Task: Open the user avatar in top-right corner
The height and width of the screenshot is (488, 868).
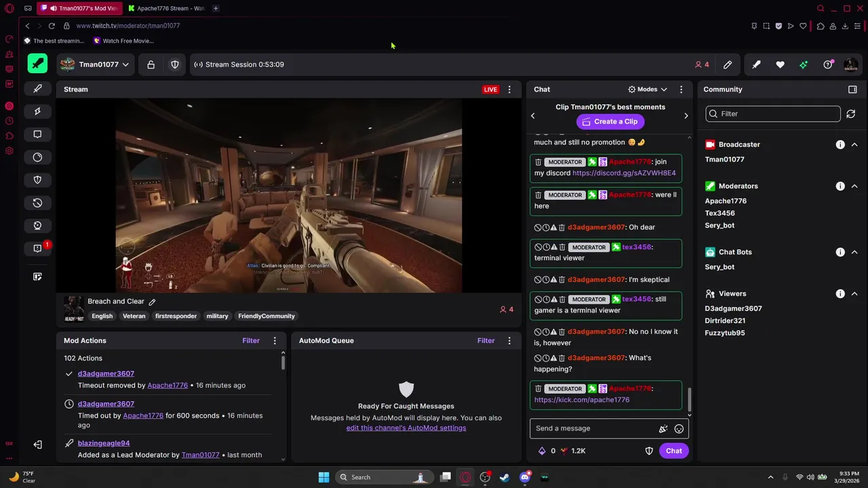Action: (x=850, y=64)
